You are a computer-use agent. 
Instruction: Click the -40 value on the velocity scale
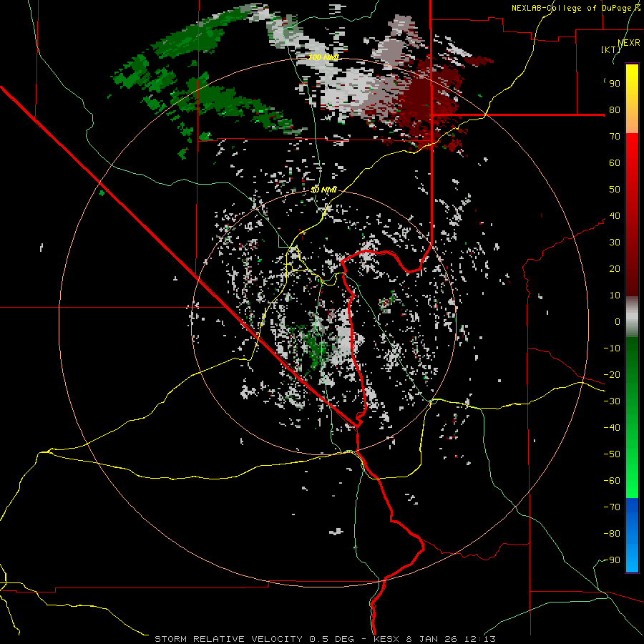612,428
